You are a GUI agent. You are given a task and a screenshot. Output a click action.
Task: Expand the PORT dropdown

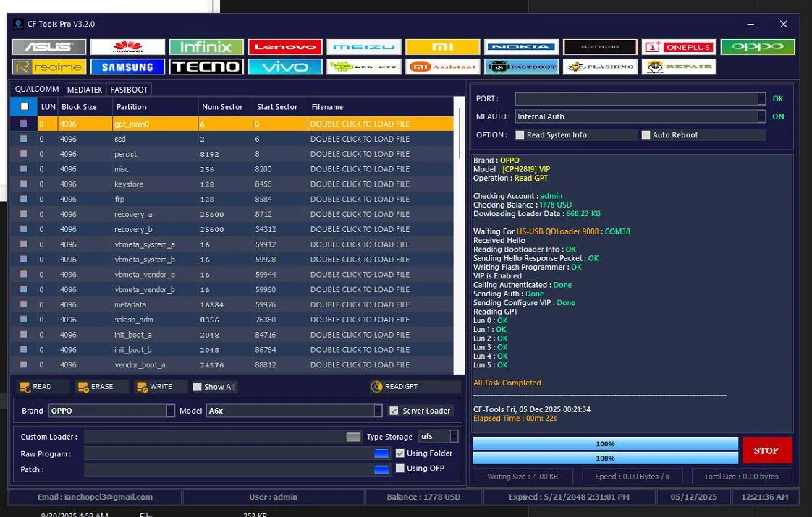(x=761, y=98)
